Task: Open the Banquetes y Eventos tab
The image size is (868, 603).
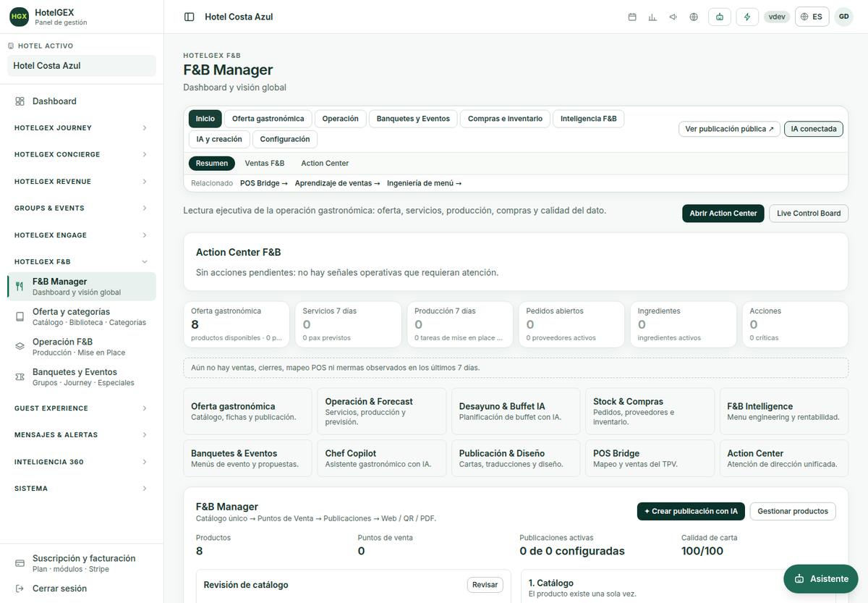Action: (x=413, y=119)
